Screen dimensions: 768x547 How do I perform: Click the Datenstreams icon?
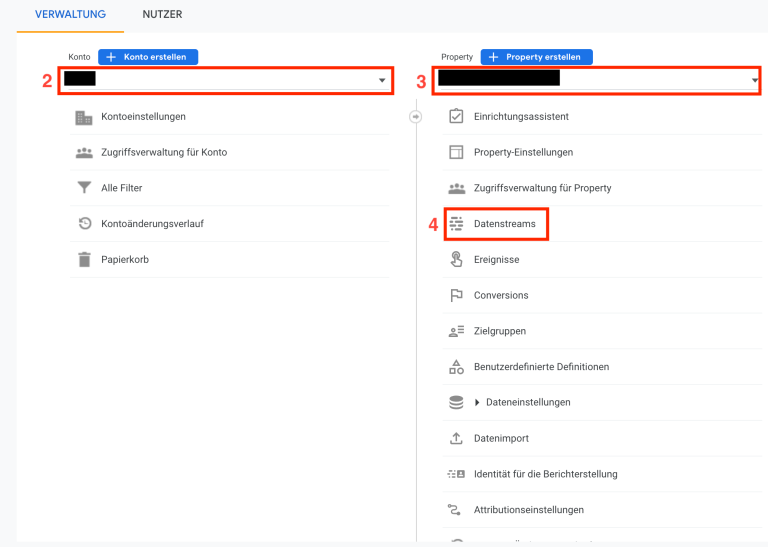click(x=456, y=224)
